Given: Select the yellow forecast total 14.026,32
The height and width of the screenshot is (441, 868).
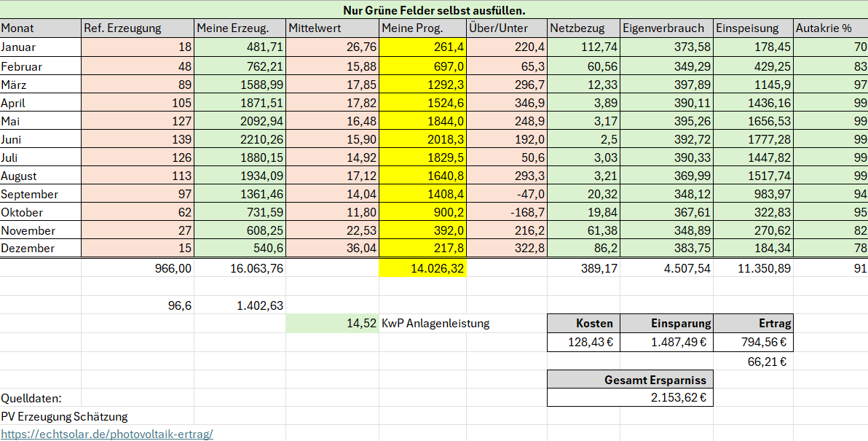Looking at the screenshot, I should point(422,268).
